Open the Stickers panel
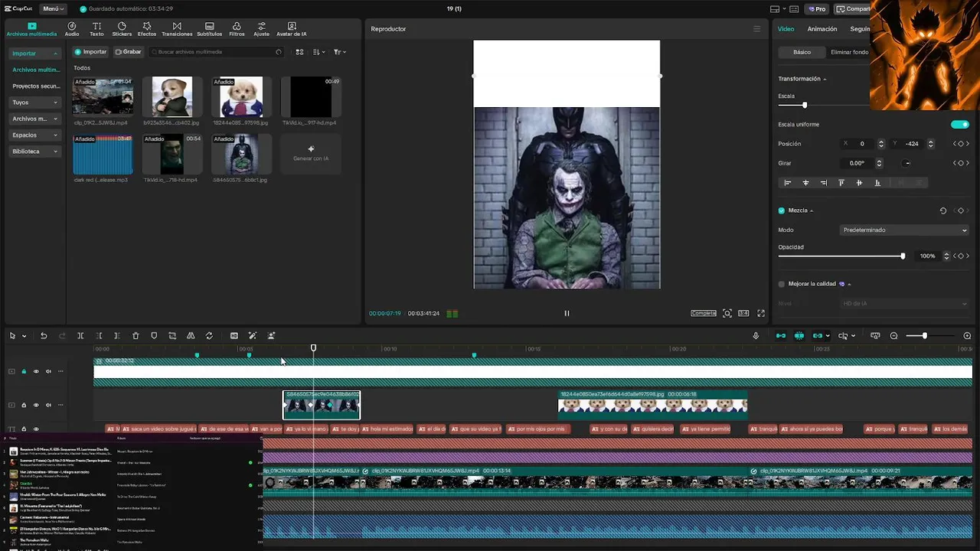Viewport: 980px width, 551px height. (x=122, y=29)
